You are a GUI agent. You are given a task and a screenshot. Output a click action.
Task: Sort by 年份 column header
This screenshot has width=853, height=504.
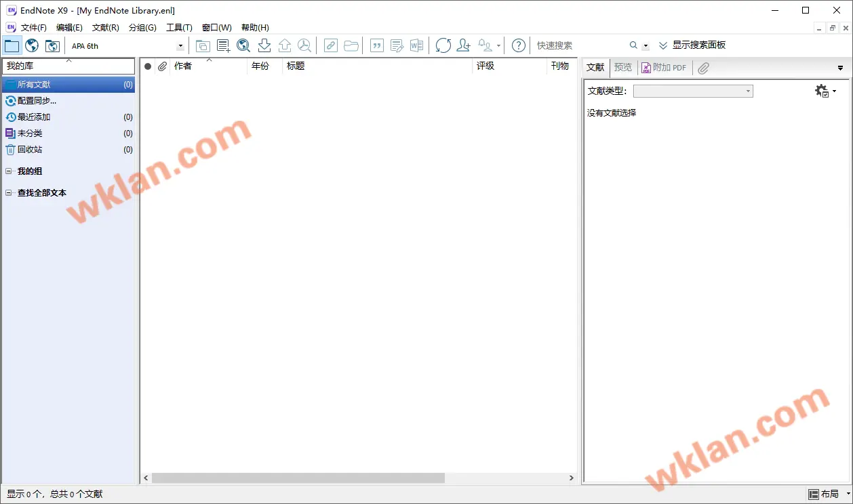coord(264,66)
